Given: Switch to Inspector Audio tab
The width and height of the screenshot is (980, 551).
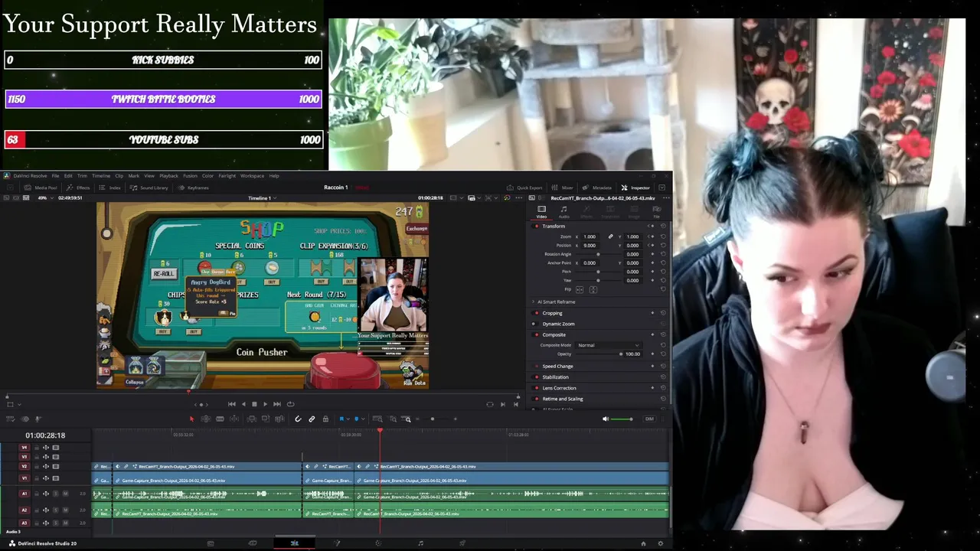Looking at the screenshot, I should pyautogui.click(x=564, y=212).
